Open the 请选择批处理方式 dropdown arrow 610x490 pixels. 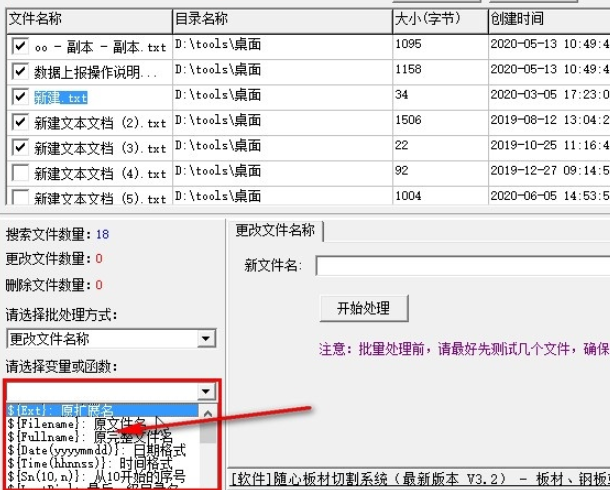pos(206,339)
